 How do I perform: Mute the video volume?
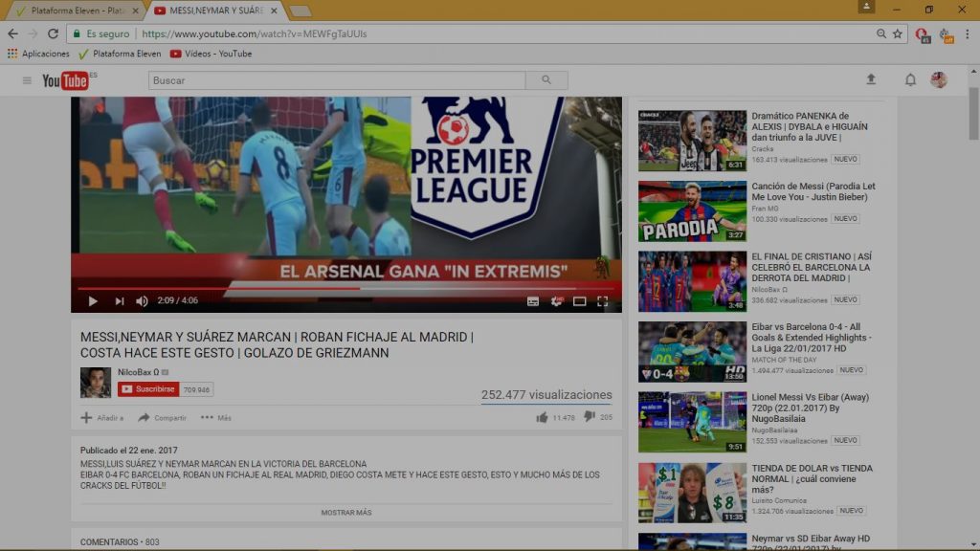tap(141, 301)
